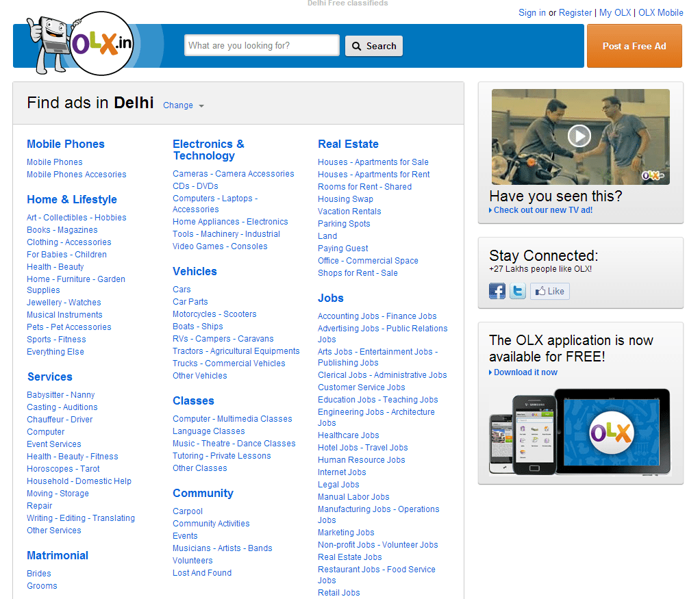Open Houses - Apartments for Sale
The image size is (700, 599).
(373, 162)
